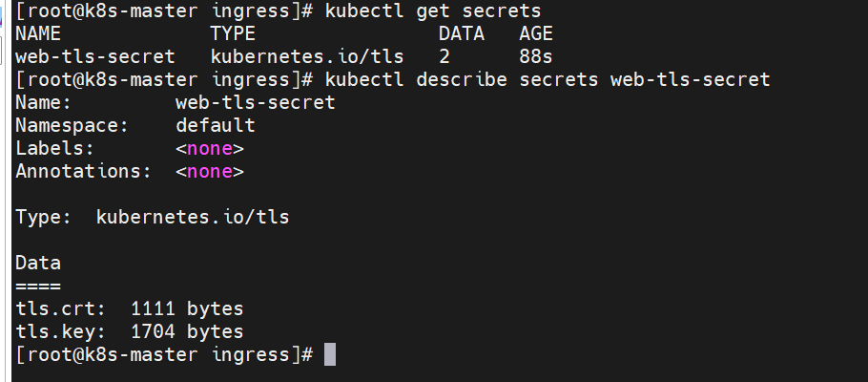The width and height of the screenshot is (868, 382).
Task: Click the 'kubectl get secrets' command text
Action: 433,11
